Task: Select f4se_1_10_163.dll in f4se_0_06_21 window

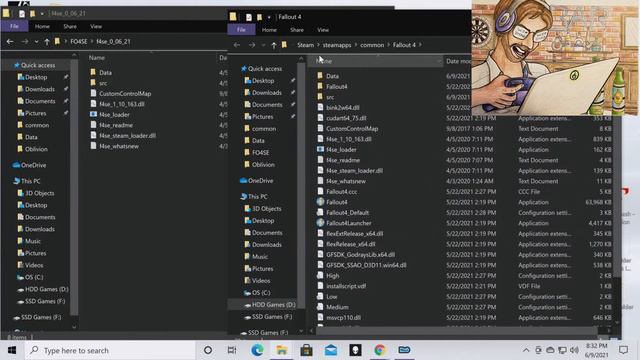Action: [x=122, y=104]
